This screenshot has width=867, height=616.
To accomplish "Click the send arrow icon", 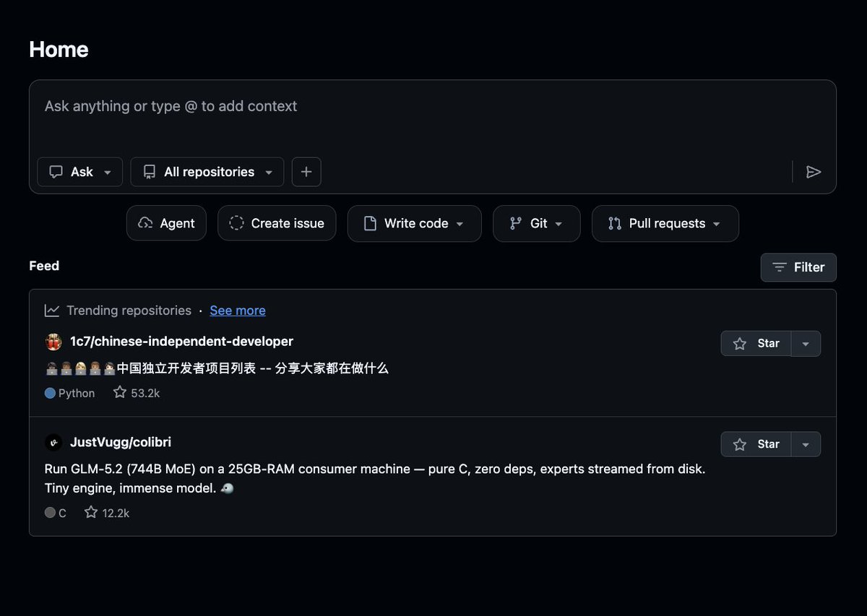I will [814, 172].
